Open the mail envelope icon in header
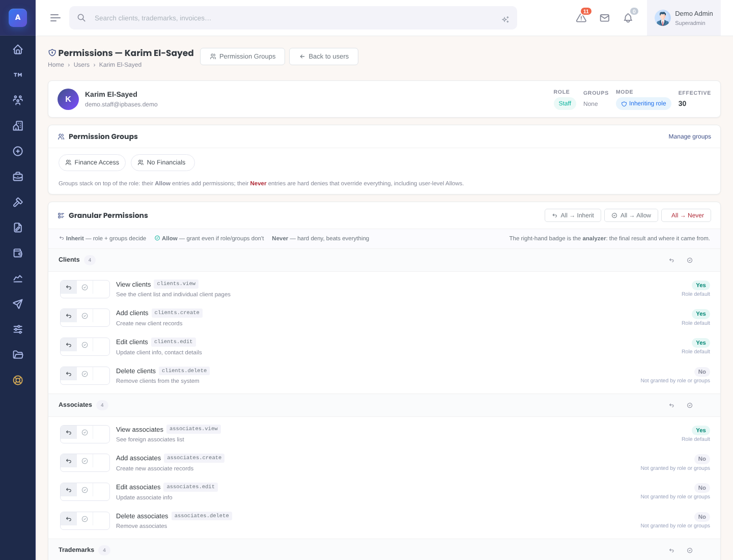Viewport: 733px width, 560px height. point(605,18)
